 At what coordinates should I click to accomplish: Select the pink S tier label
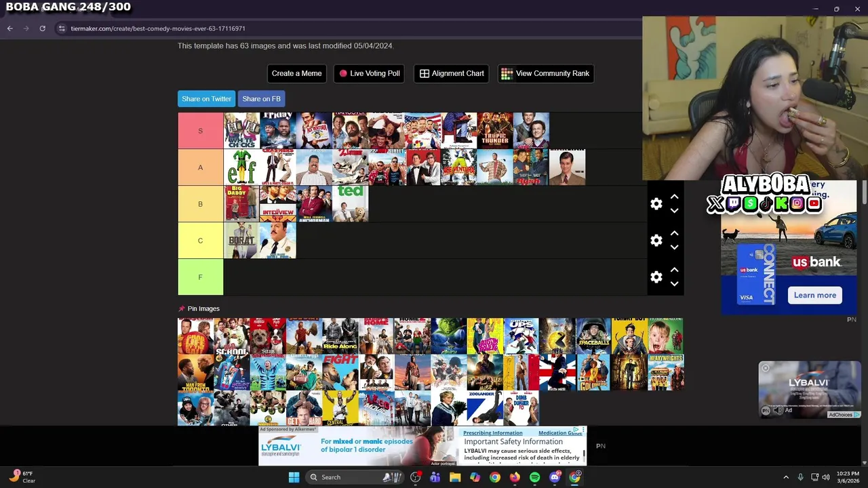tap(200, 131)
